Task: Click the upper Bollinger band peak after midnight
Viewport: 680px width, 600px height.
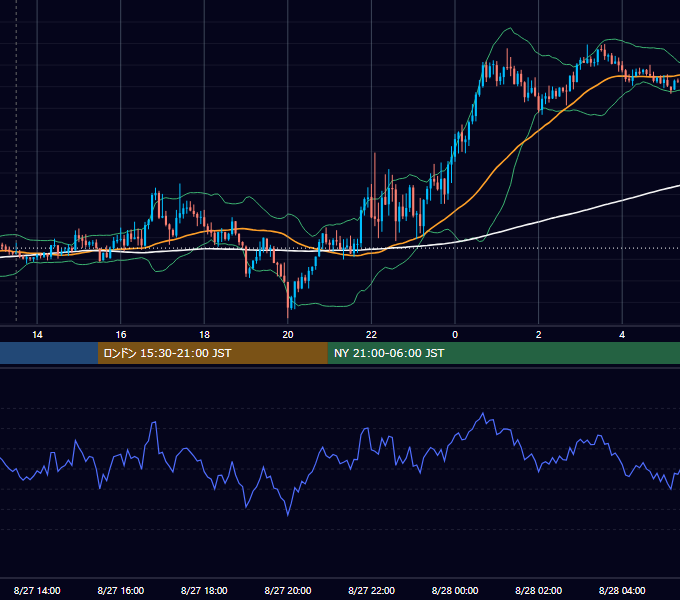Action: pyautogui.click(x=510, y=29)
